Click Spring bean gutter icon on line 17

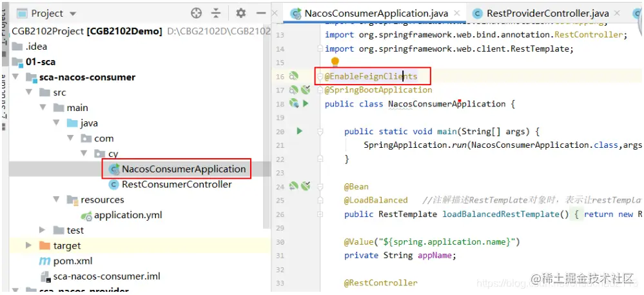[x=294, y=90]
